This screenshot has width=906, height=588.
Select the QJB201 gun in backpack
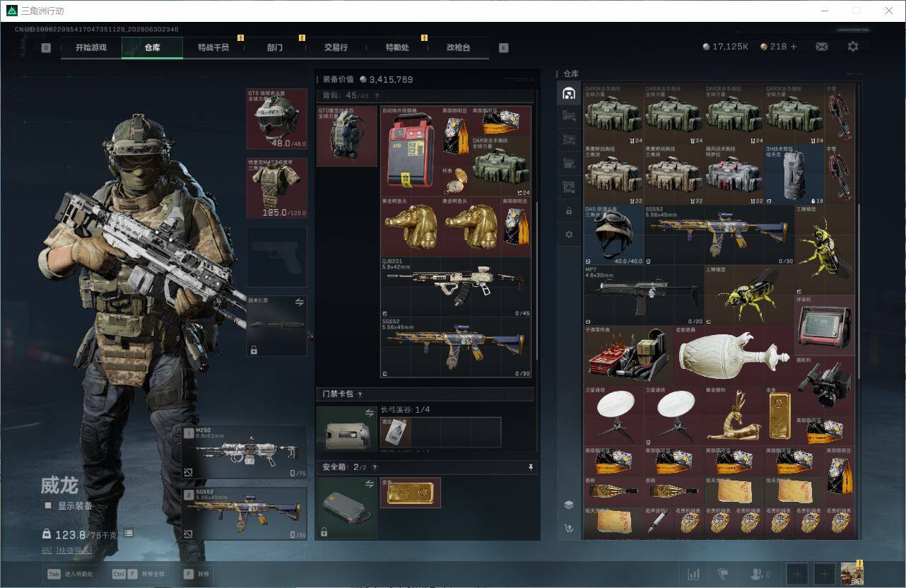pos(456,287)
